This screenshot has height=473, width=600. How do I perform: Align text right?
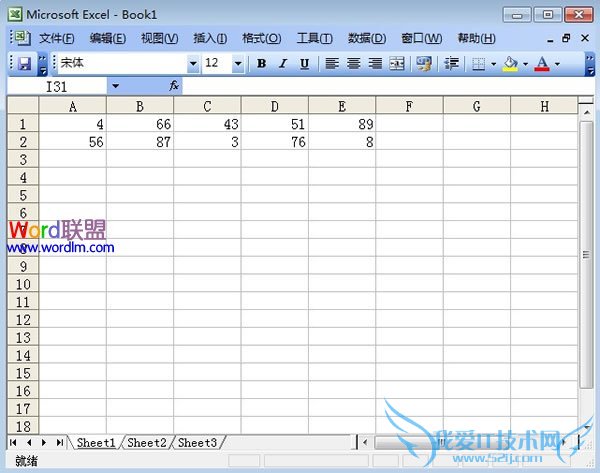point(375,64)
